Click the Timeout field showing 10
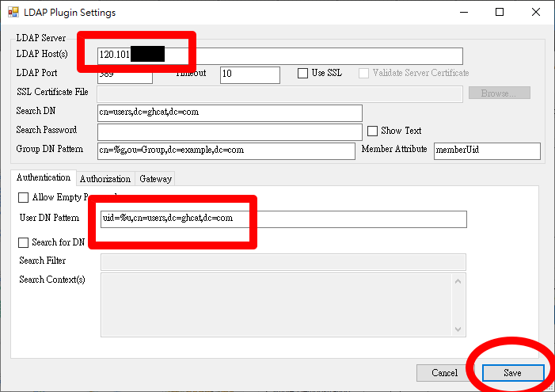The height and width of the screenshot is (392, 555). point(250,75)
